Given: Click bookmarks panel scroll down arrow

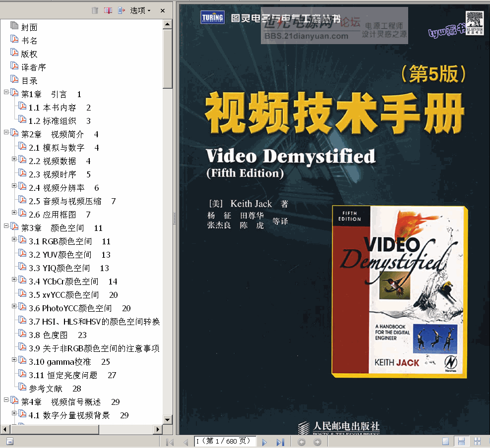Looking at the screenshot, I should coord(168,420).
